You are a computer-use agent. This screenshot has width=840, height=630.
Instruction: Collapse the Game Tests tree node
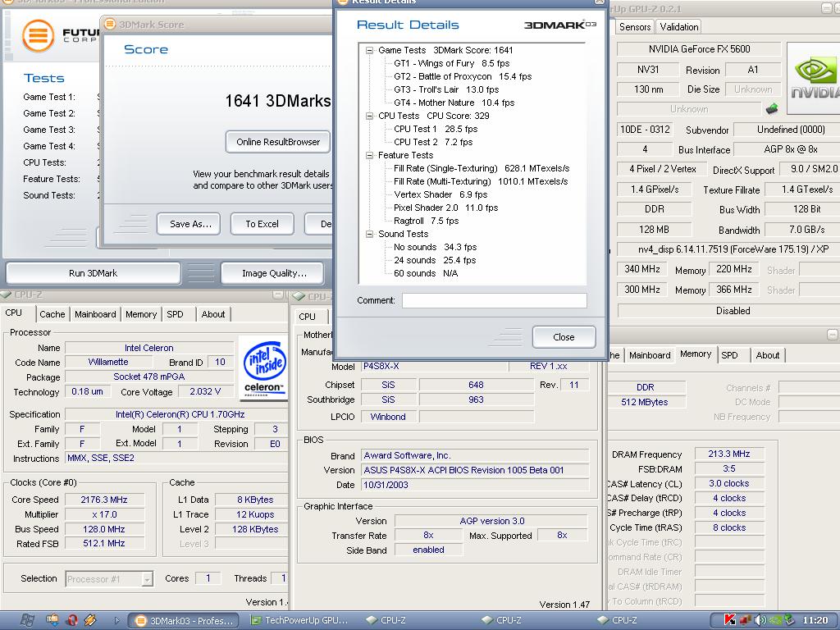click(x=369, y=50)
